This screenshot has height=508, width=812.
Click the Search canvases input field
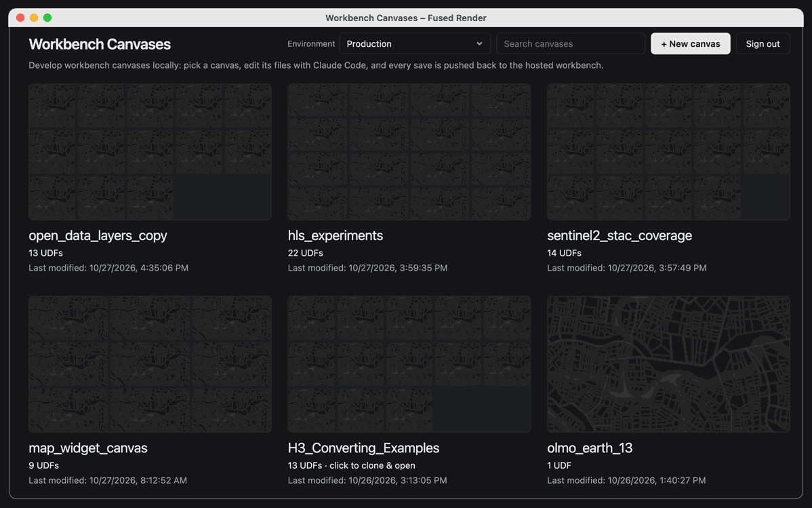[x=571, y=43]
